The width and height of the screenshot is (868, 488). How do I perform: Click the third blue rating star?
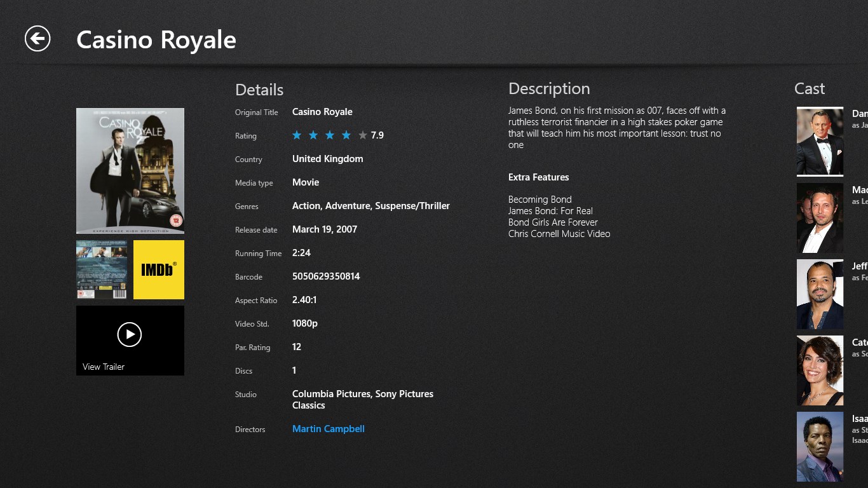(330, 135)
